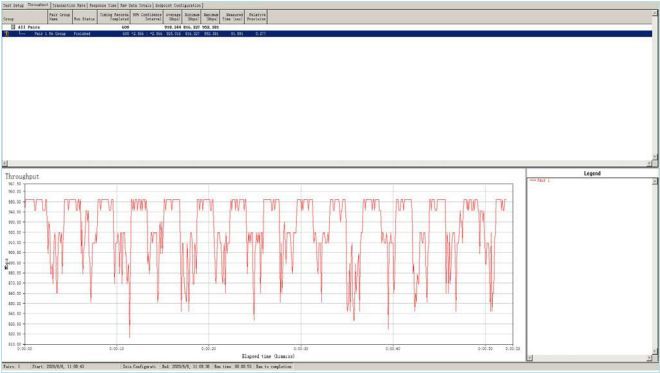Click the 0:00:30 tick on the time axis

click(x=301, y=349)
